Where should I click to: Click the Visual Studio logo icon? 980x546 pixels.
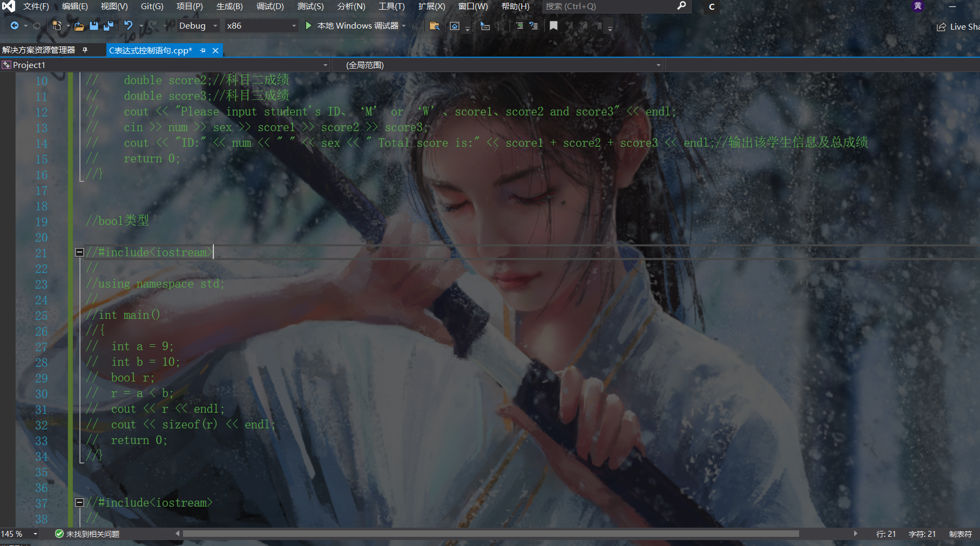9,6
